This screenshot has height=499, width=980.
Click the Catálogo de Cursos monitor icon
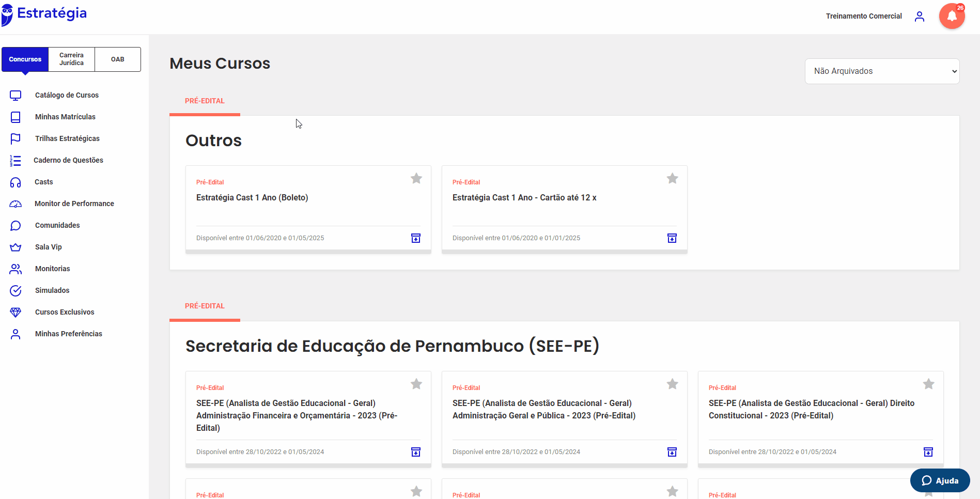click(15, 96)
